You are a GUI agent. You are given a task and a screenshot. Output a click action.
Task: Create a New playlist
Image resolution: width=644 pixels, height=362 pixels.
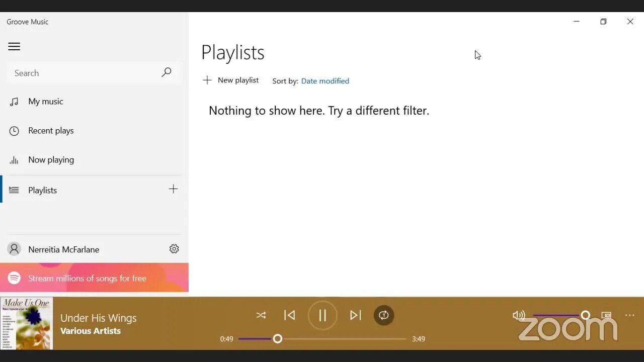click(230, 80)
